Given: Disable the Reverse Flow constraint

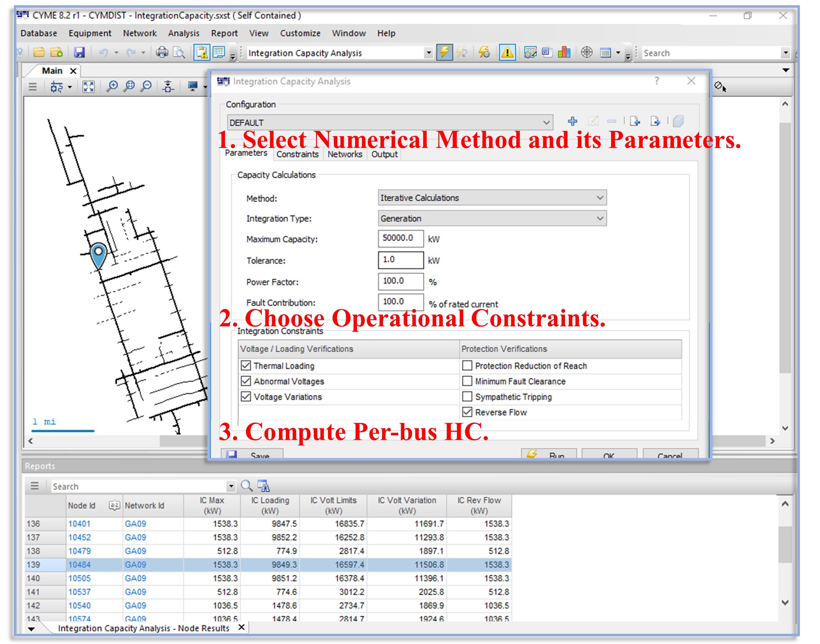Looking at the screenshot, I should [x=467, y=412].
